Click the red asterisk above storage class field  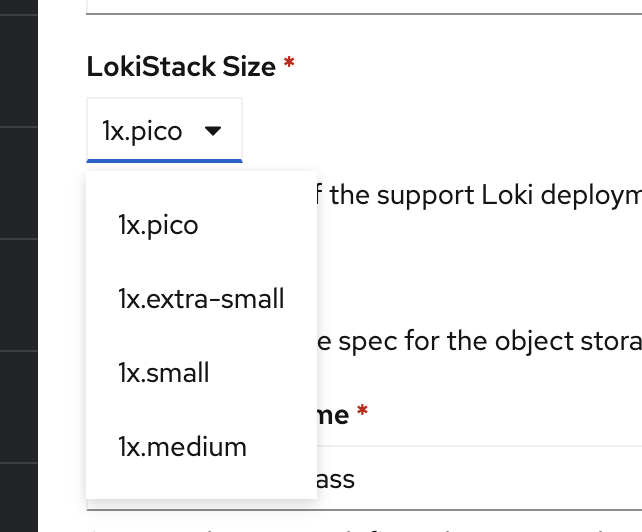363,413
